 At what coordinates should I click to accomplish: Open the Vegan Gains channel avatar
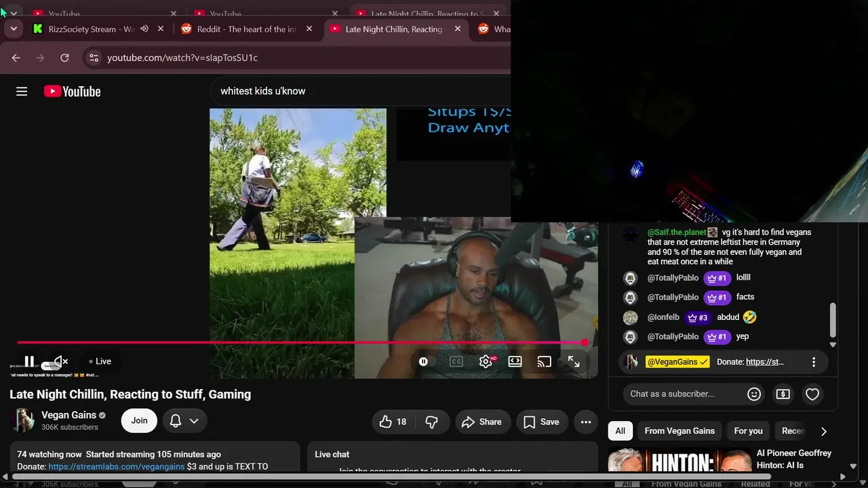(22, 421)
